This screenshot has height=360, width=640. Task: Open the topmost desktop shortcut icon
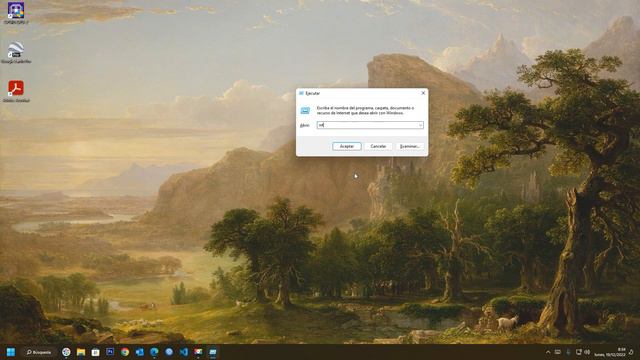[16, 13]
